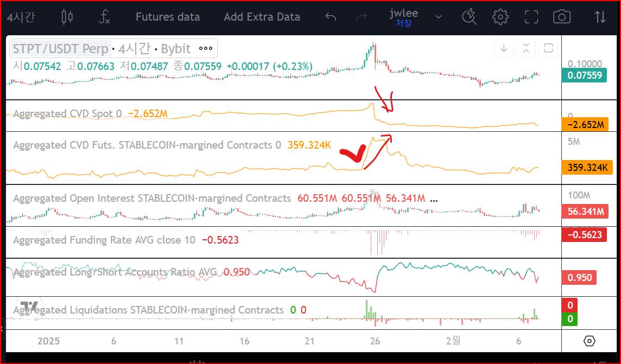Open the Add Extra Data menu
621x364 pixels.
point(262,17)
